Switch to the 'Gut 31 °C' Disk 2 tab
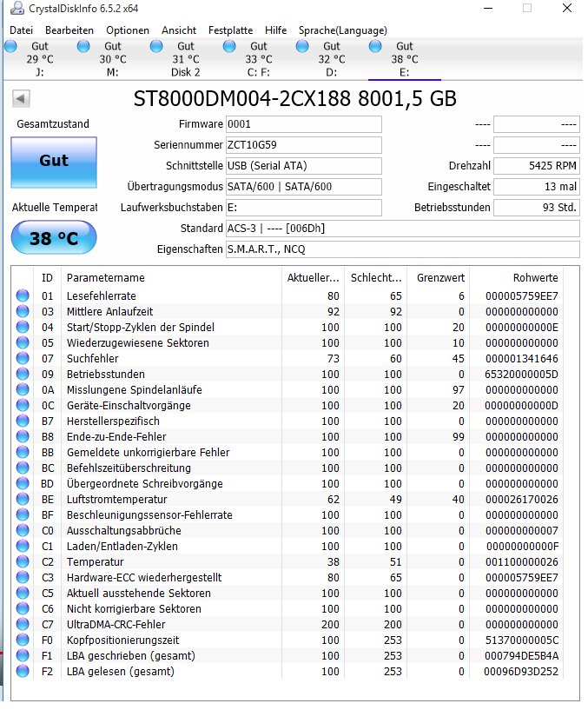The width and height of the screenshot is (588, 710). (x=186, y=59)
